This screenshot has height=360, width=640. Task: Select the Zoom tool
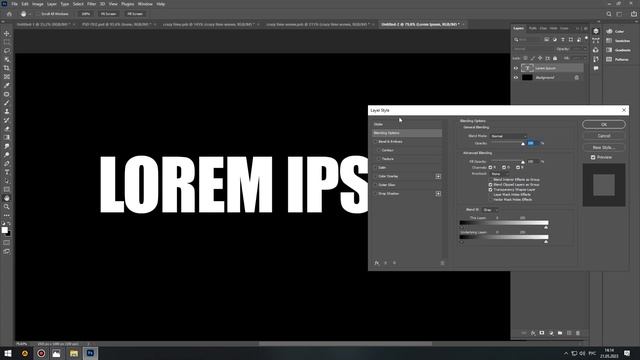point(7,207)
